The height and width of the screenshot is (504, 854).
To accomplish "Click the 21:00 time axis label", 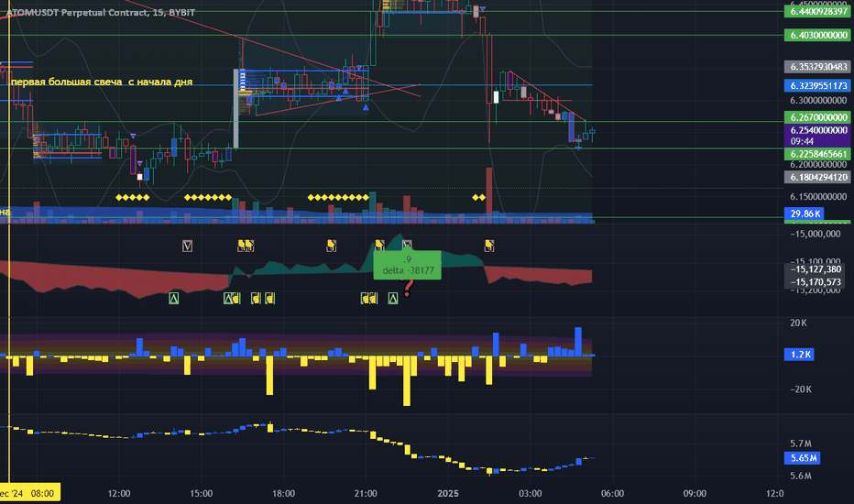I will point(366,493).
